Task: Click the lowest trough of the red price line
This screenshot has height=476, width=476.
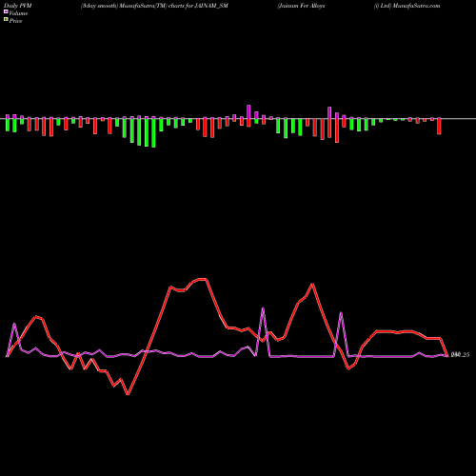Action: tap(128, 394)
